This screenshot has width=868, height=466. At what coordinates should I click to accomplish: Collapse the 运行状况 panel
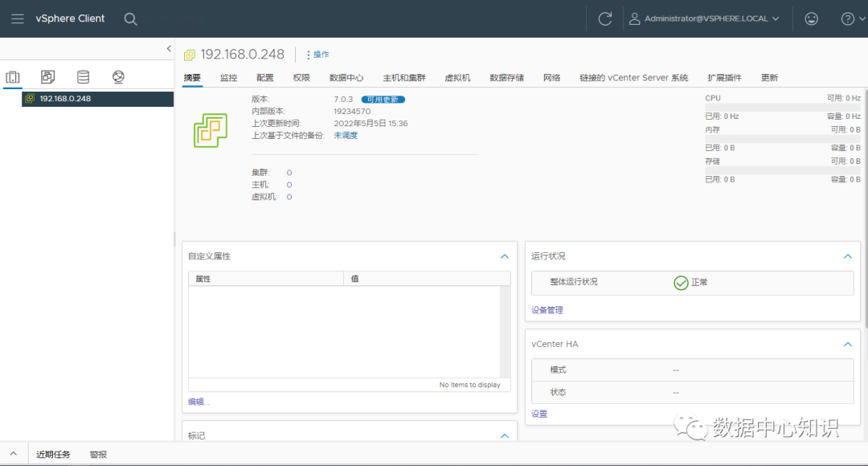click(848, 256)
